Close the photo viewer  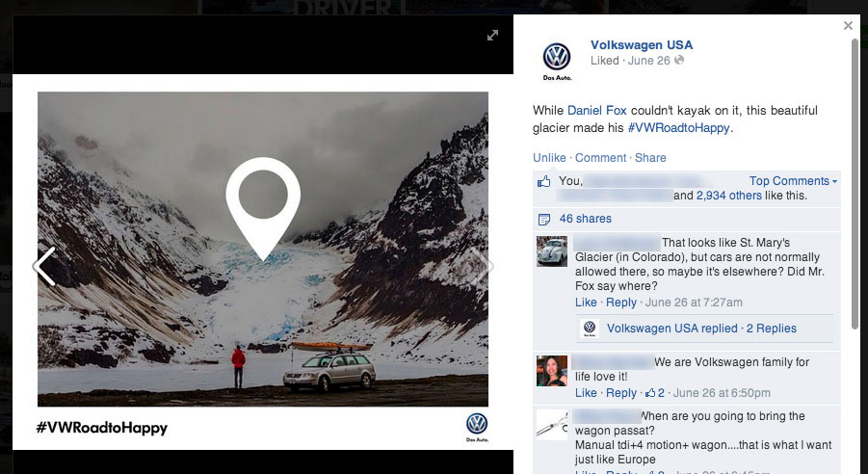pyautogui.click(x=848, y=25)
